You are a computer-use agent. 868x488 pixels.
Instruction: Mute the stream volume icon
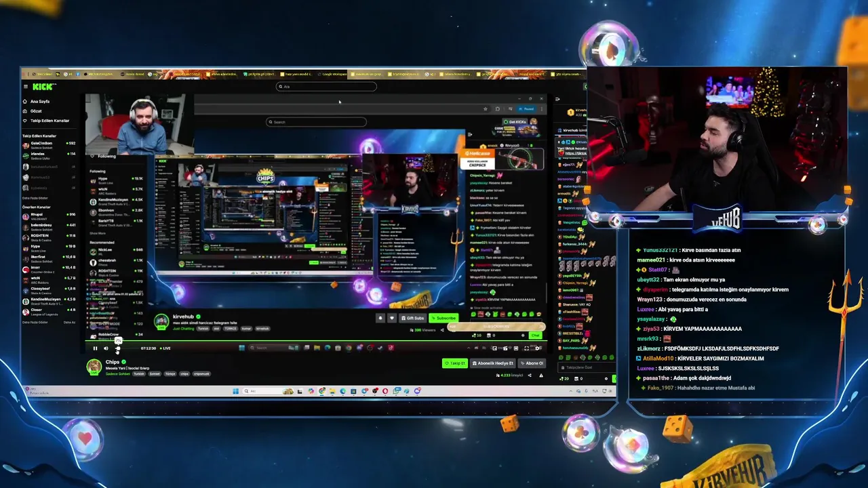point(106,348)
